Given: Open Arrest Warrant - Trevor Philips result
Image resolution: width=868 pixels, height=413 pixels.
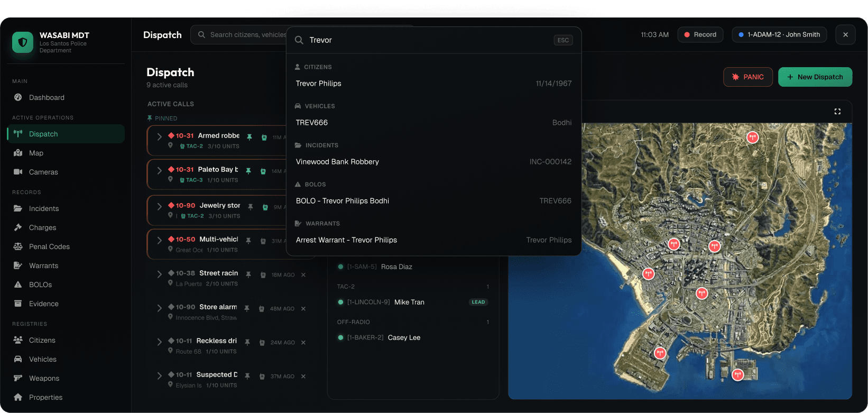Looking at the screenshot, I should click(433, 240).
